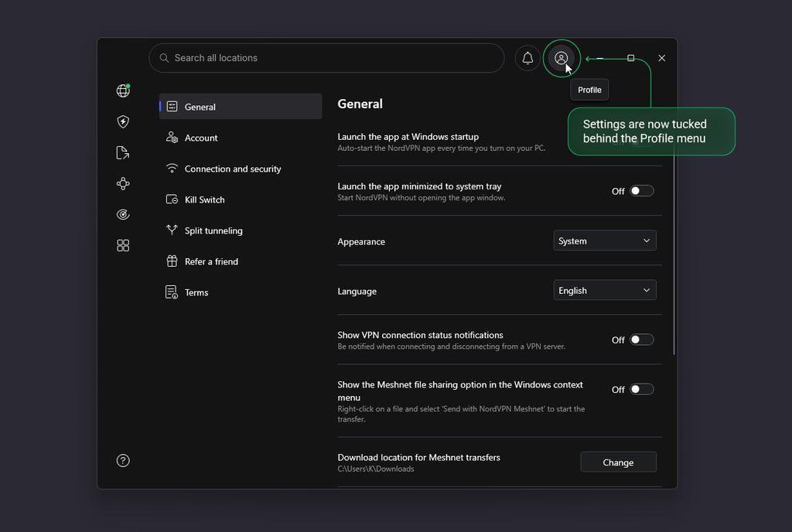Focus the Search all locations field

(x=326, y=58)
